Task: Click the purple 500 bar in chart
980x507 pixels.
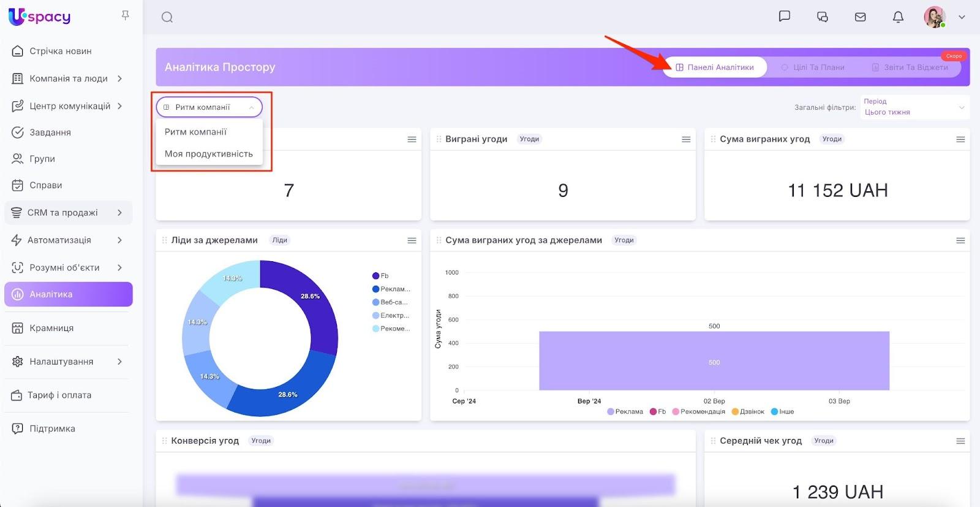Action: [x=714, y=361]
